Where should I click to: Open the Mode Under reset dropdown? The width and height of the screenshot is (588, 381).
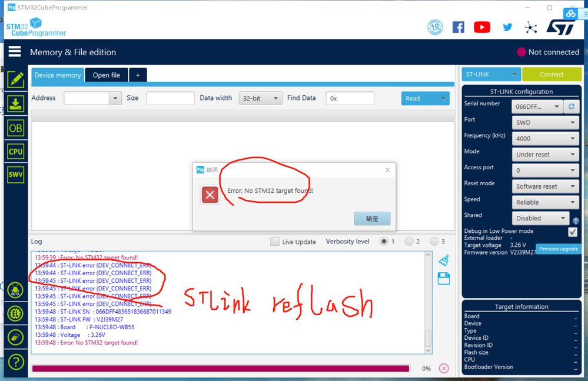pos(545,155)
